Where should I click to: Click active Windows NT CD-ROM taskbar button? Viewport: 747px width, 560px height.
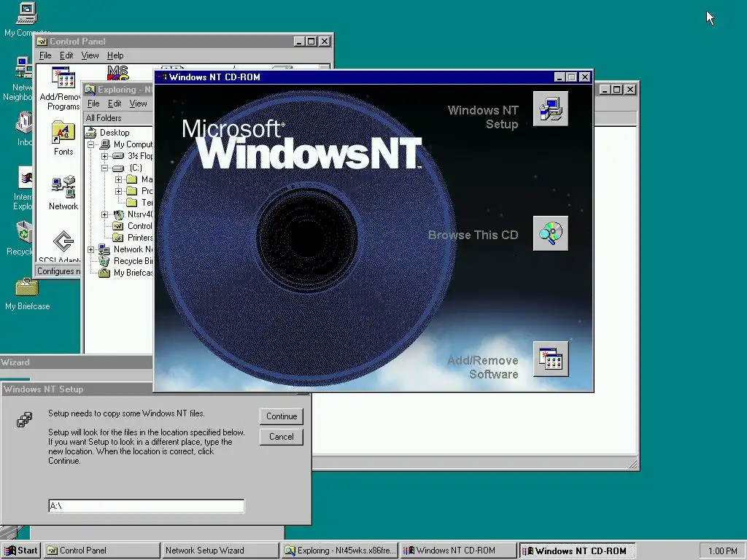577,551
